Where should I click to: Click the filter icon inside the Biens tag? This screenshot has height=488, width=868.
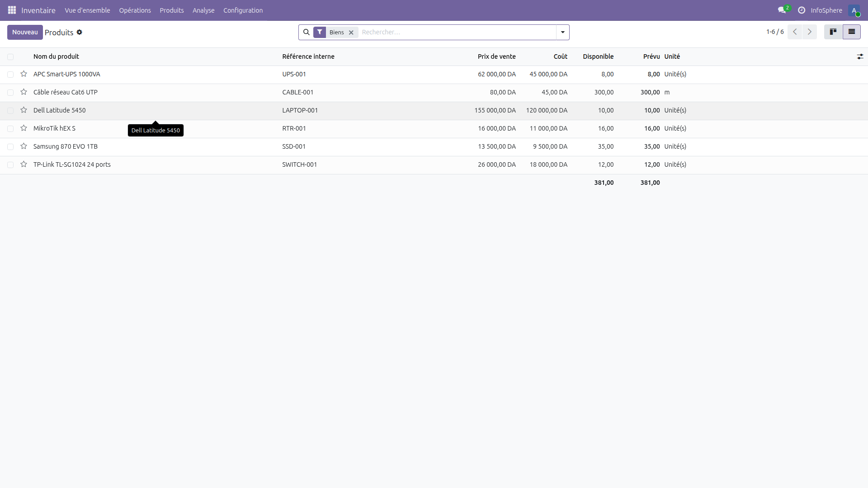pos(320,32)
